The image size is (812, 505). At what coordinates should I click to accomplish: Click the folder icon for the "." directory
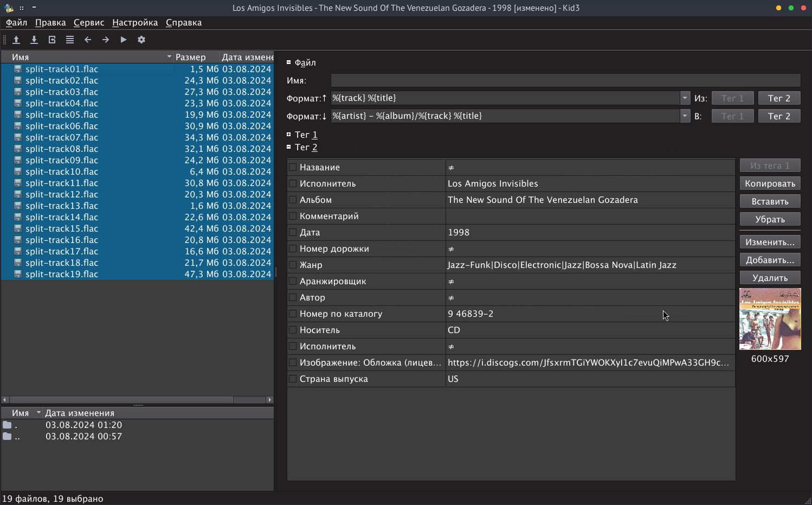7,425
